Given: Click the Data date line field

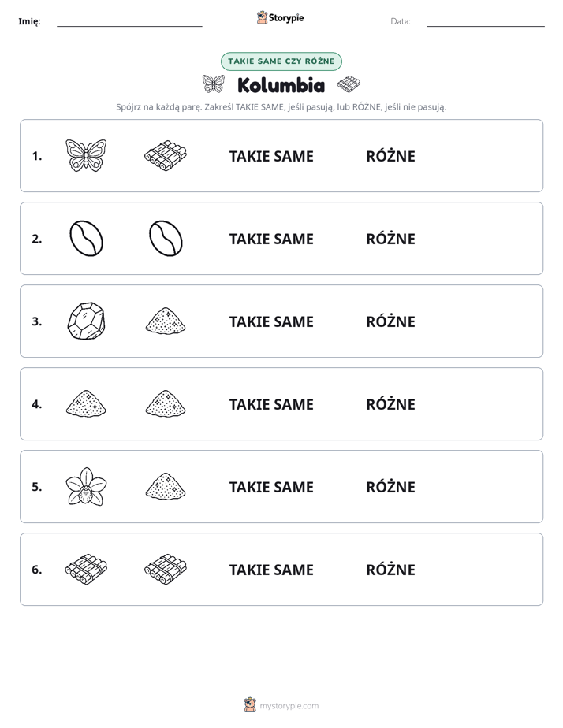Looking at the screenshot, I should pyautogui.click(x=486, y=22).
